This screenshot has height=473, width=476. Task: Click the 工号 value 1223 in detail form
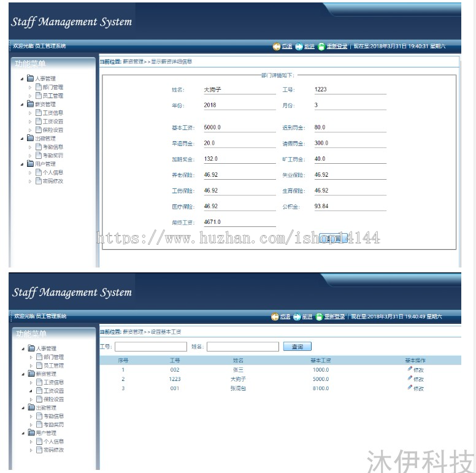tap(320, 89)
